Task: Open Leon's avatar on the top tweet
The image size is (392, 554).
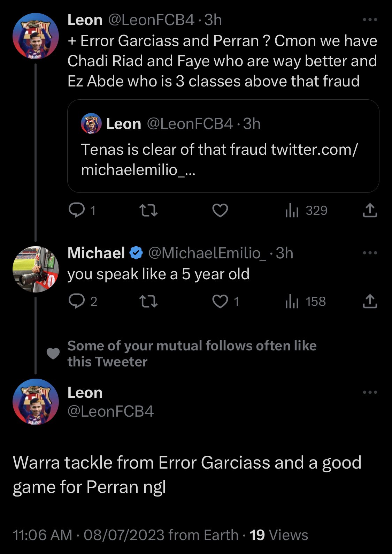Action: 36,36
